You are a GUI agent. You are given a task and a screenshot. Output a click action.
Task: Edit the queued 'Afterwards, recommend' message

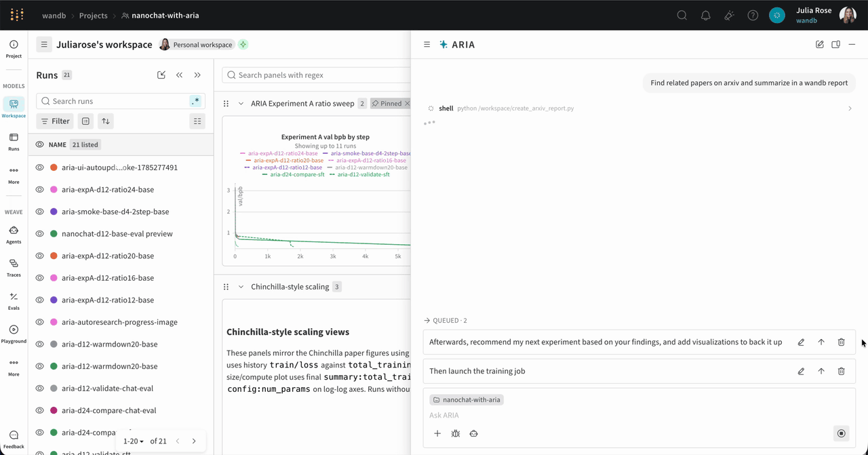[801, 342]
